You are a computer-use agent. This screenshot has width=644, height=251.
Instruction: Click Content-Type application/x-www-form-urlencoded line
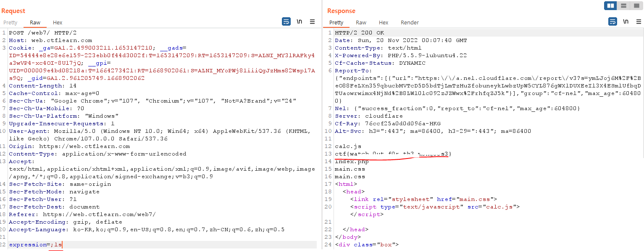(x=97, y=154)
